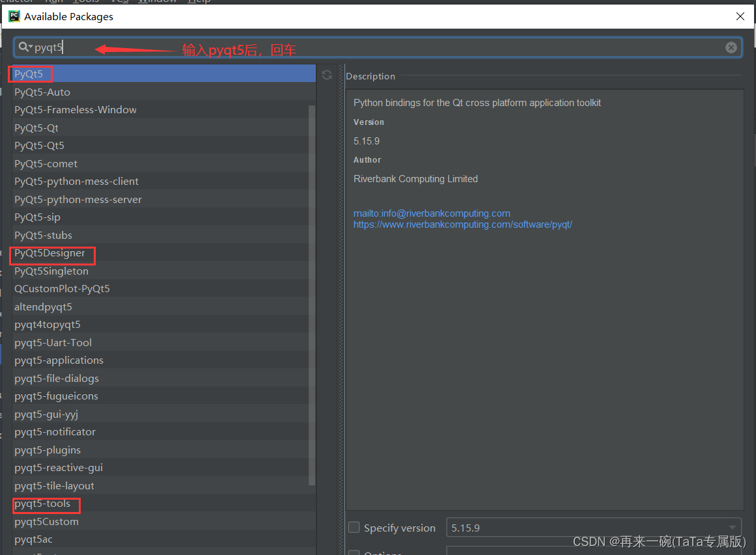Close the Available Packages dialog

pyautogui.click(x=740, y=16)
